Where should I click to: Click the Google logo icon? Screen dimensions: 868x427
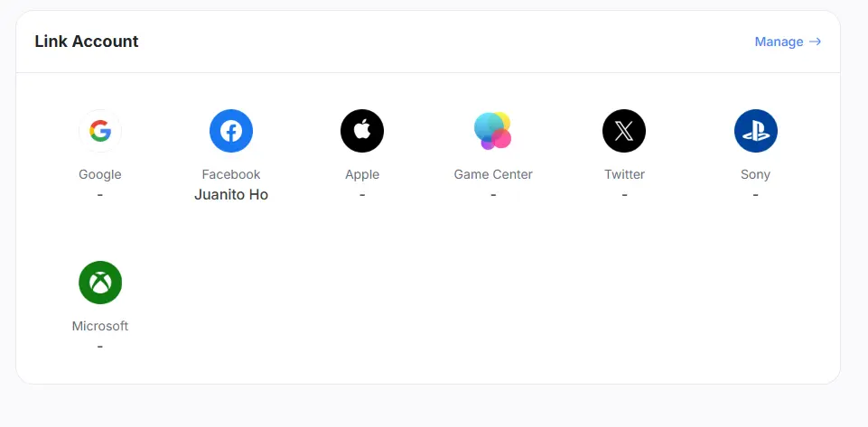[100, 132]
